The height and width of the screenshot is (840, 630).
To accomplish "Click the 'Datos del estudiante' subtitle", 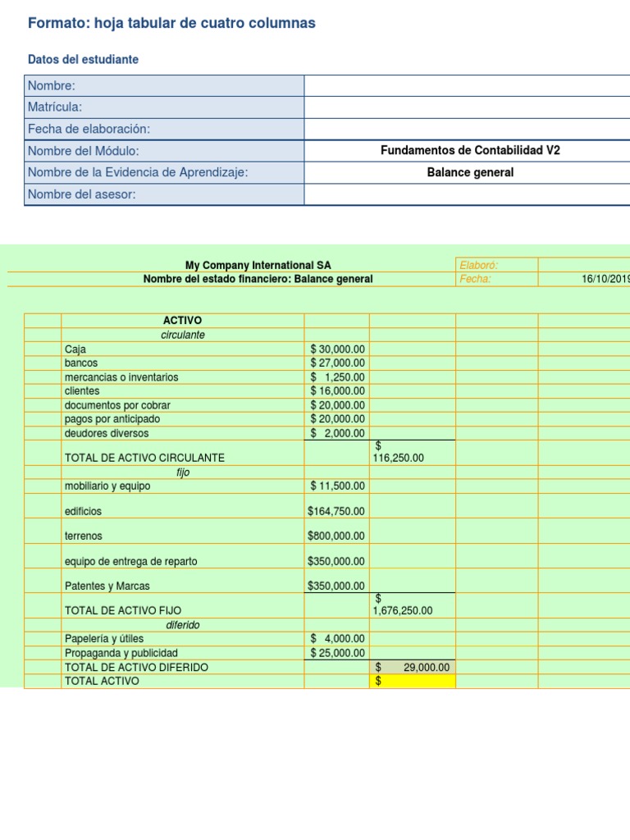I will tap(83, 59).
